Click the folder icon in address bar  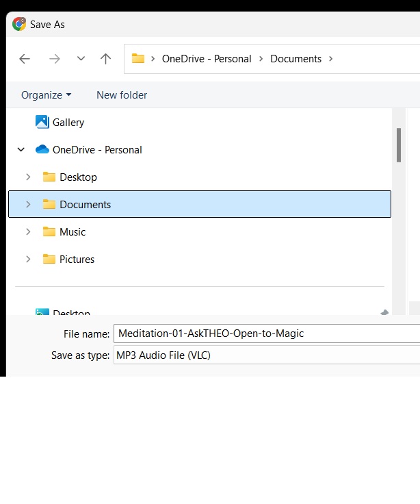[x=138, y=59]
